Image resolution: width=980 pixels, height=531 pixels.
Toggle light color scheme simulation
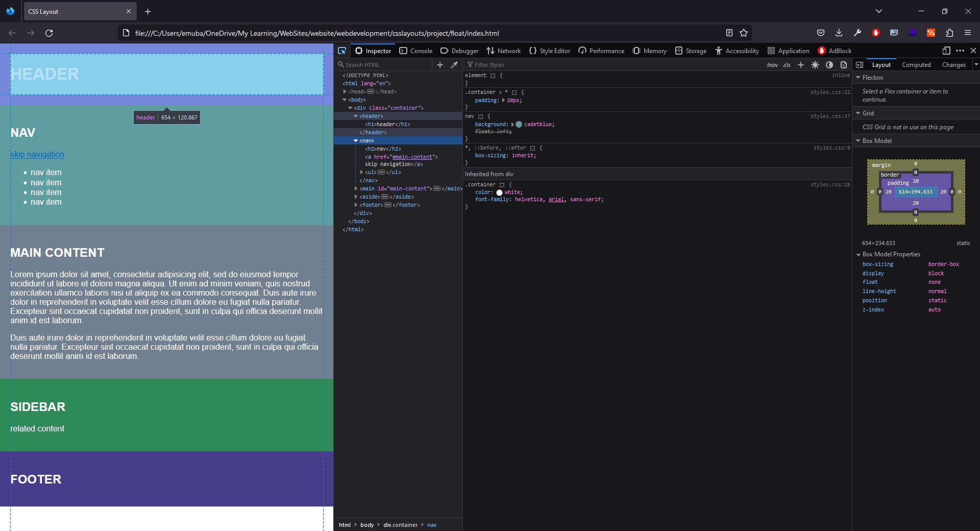[x=815, y=65]
